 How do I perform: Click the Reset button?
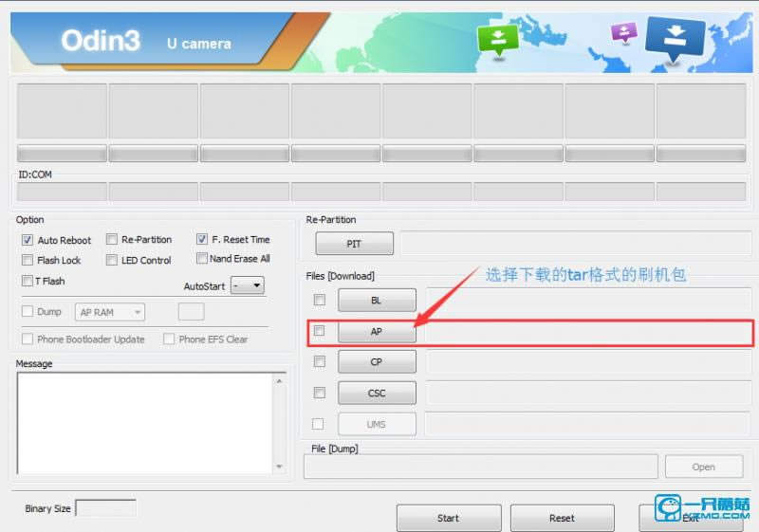[561, 518]
